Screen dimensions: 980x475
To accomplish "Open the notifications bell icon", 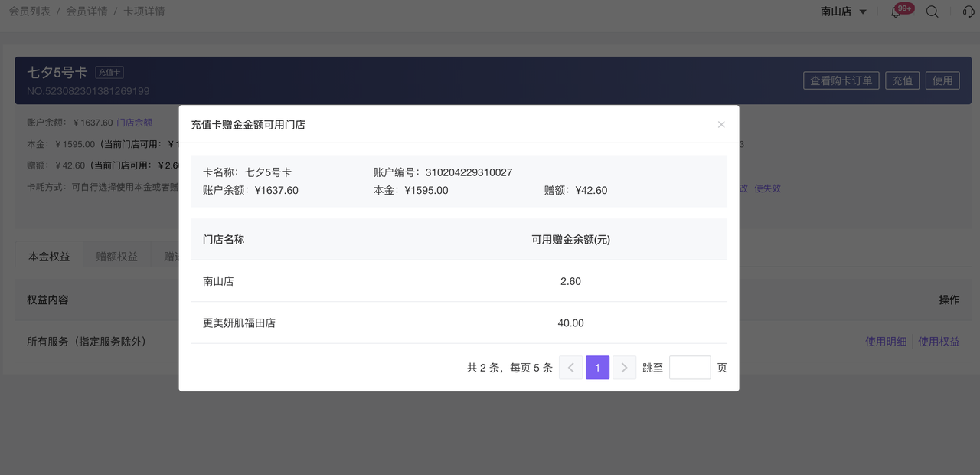I will (896, 11).
